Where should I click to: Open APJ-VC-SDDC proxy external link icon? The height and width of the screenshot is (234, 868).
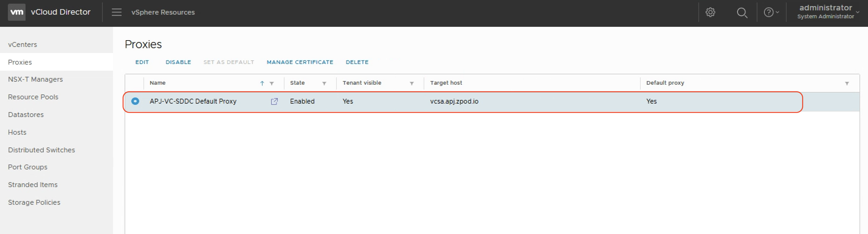pos(274,101)
